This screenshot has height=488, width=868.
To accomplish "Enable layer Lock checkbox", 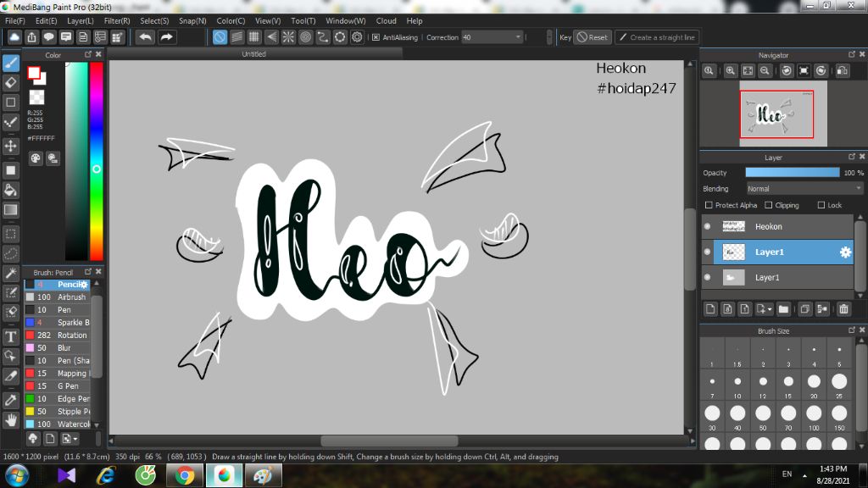I will 821,205.
